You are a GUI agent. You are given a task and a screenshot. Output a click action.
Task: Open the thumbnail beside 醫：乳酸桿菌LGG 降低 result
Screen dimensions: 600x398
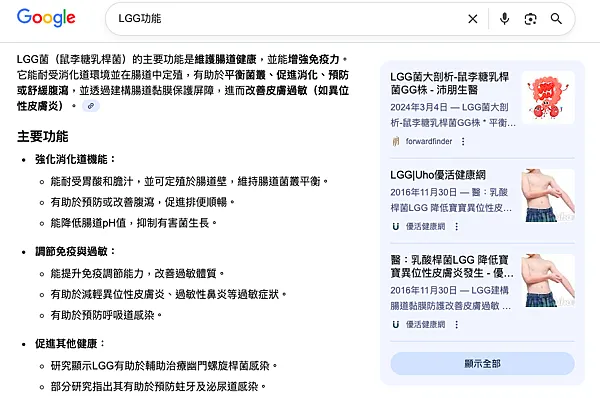click(548, 280)
